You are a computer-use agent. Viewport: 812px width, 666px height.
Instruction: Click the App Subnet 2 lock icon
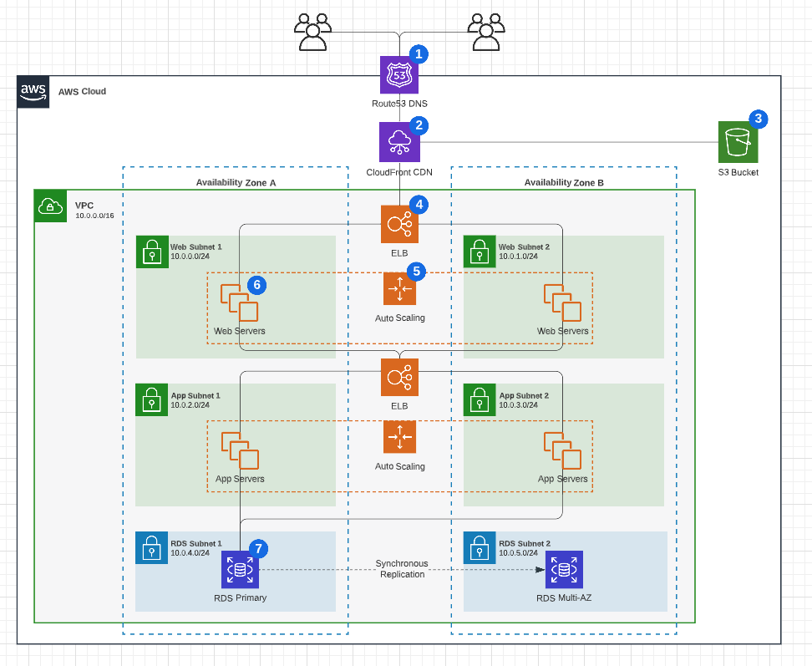480,399
